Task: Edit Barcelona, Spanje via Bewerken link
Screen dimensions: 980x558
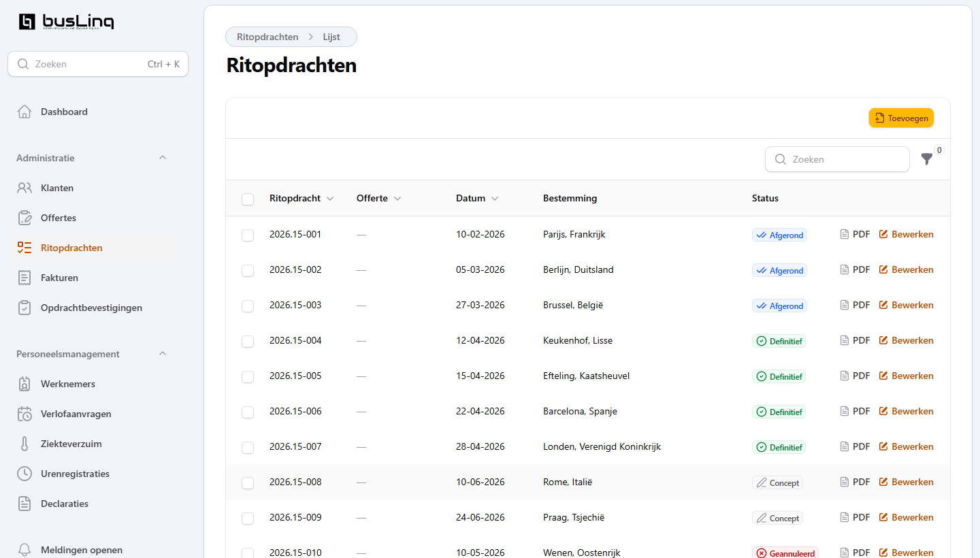Action: (x=906, y=411)
